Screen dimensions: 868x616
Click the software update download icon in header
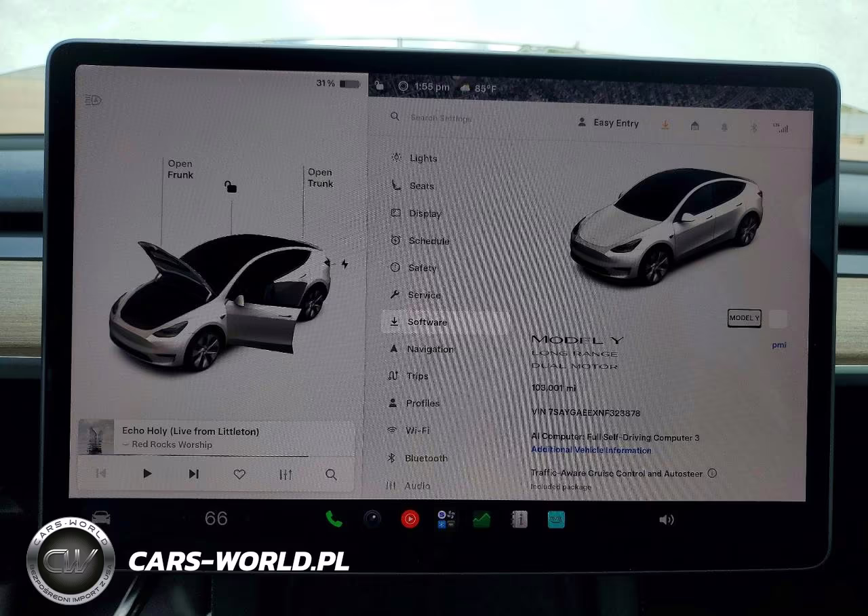click(x=665, y=125)
